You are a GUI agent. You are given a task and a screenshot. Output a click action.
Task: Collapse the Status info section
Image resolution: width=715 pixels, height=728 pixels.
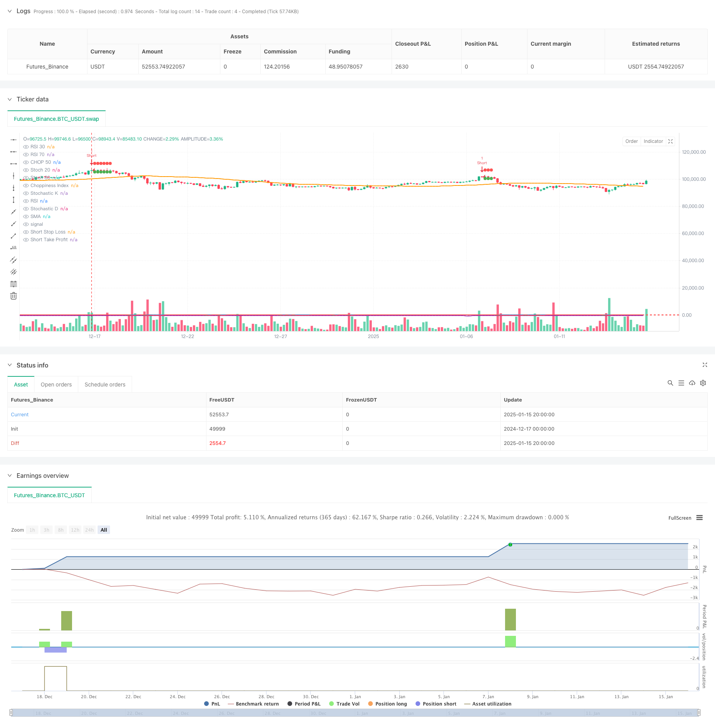coord(10,365)
